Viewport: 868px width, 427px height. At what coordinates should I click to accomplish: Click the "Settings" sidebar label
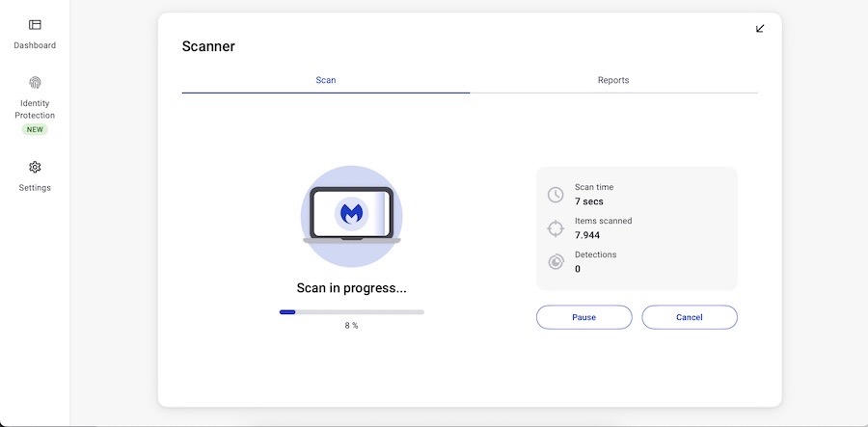(x=35, y=188)
